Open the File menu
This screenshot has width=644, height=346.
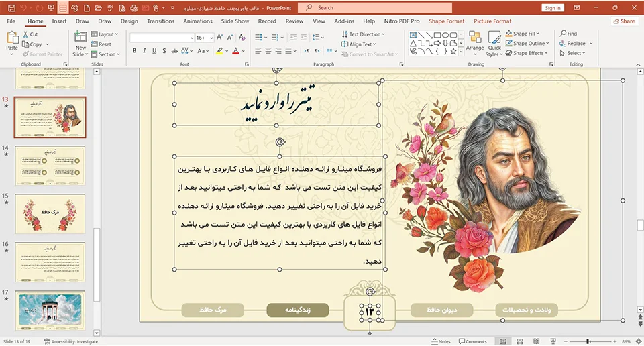click(x=11, y=21)
